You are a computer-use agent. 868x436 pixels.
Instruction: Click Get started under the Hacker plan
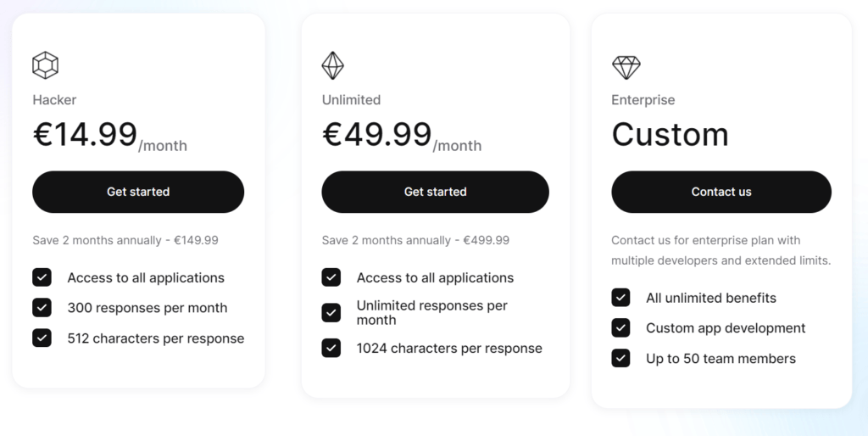point(138,192)
